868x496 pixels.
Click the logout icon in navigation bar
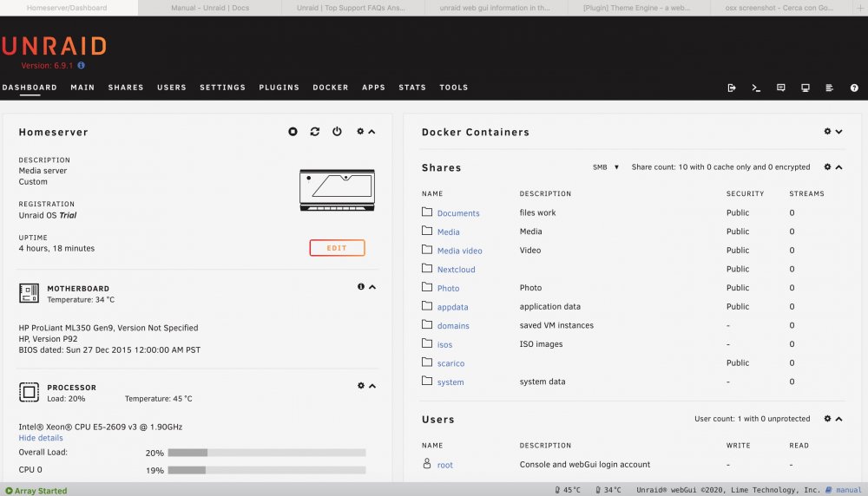(x=731, y=88)
